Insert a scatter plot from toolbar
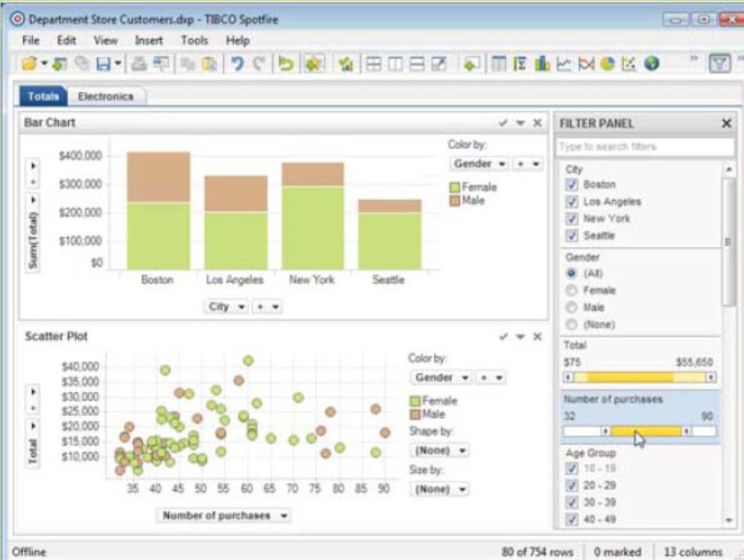The image size is (744, 560). [x=629, y=63]
